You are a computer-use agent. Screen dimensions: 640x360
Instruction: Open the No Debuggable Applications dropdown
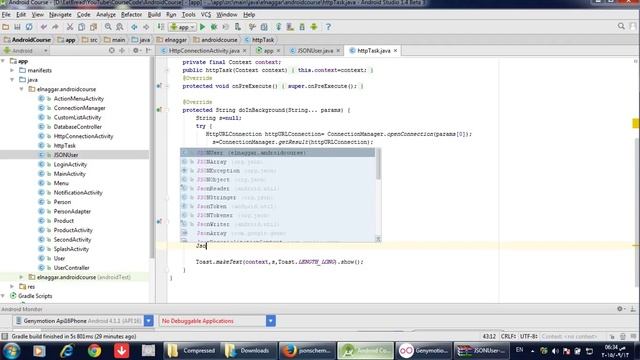point(271,321)
